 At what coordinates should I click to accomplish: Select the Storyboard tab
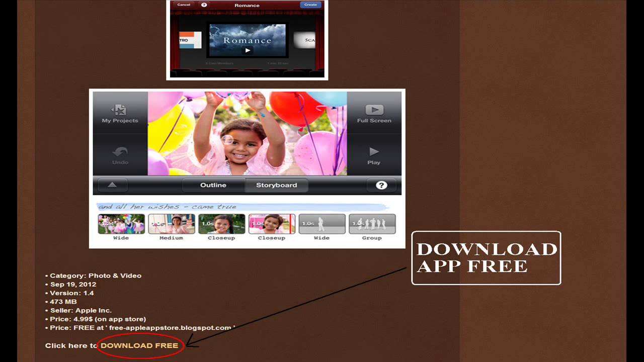(x=276, y=185)
